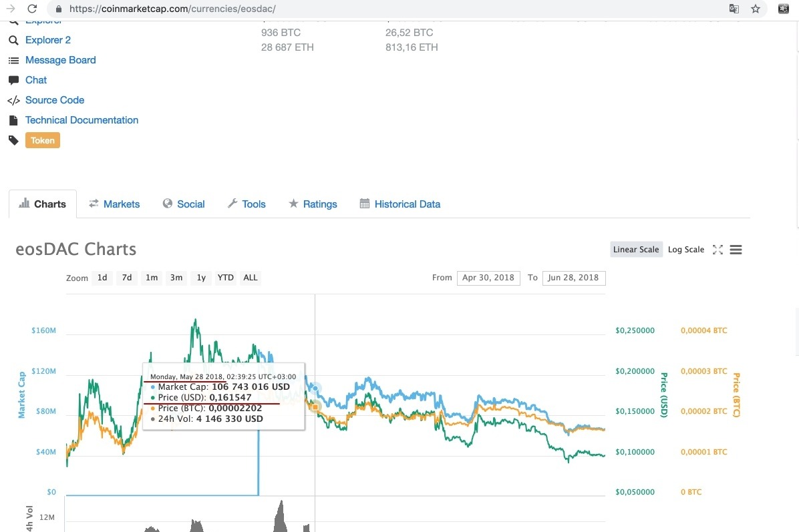The width and height of the screenshot is (799, 532).
Task: Click the calendar icon on the Historical Data tab
Action: click(x=364, y=204)
